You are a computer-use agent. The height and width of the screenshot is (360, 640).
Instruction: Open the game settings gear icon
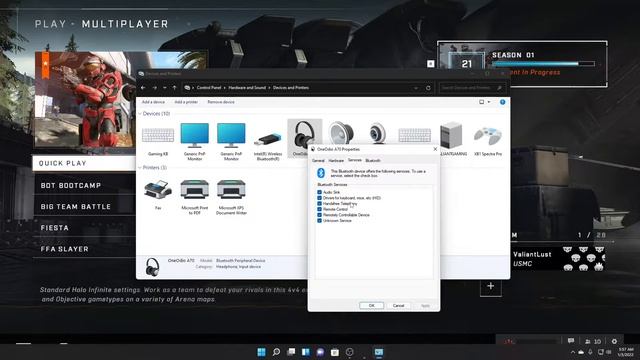(x=614, y=341)
